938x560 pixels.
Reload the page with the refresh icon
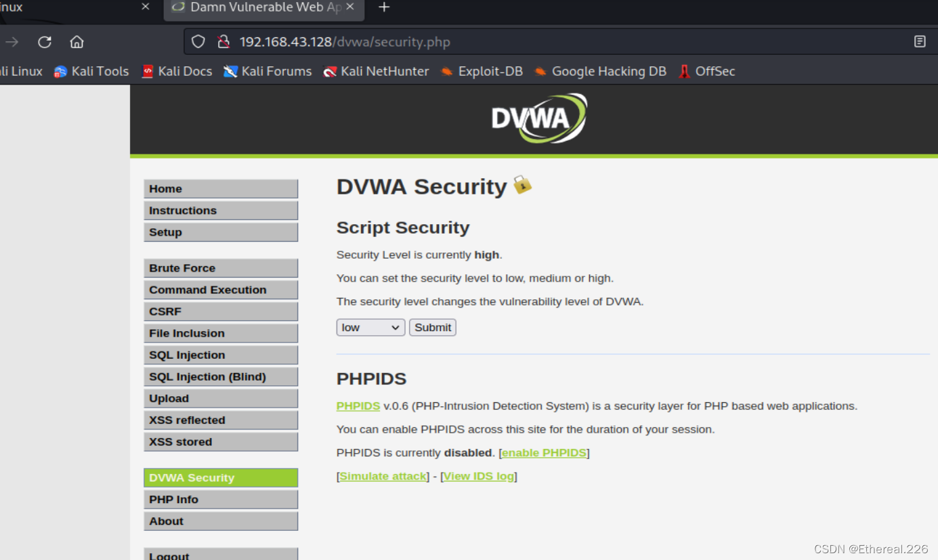[x=45, y=42]
